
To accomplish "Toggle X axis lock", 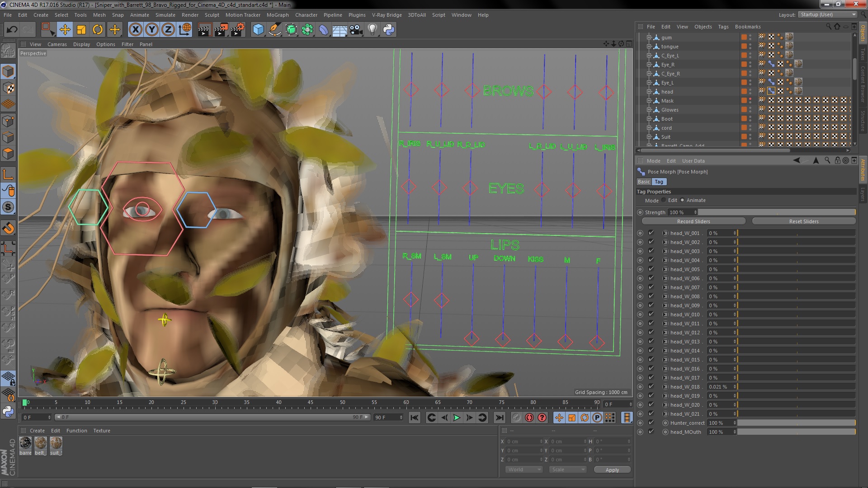I will [x=135, y=30].
